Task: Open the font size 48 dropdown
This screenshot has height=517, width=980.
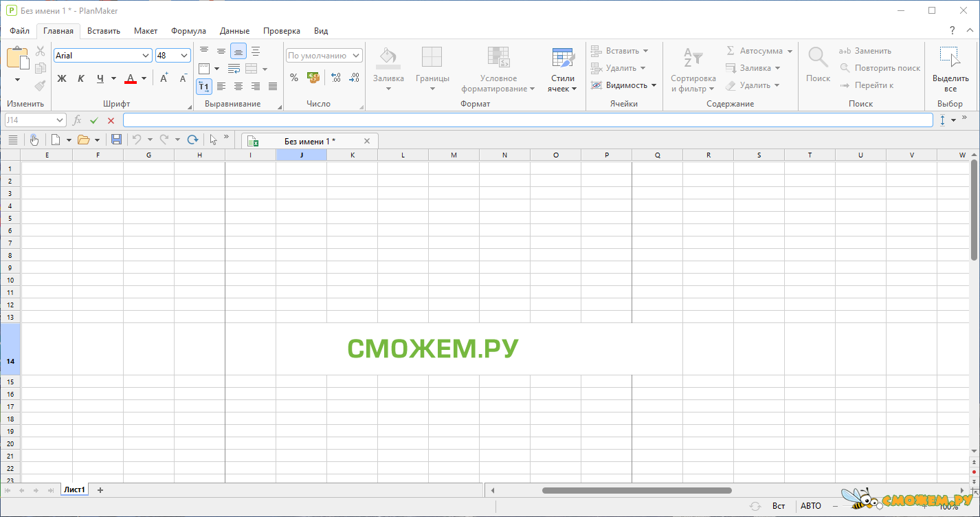Action: pos(184,56)
